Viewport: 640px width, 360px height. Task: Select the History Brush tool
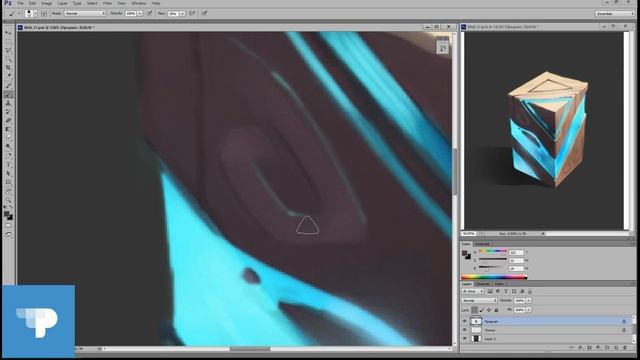point(8,111)
